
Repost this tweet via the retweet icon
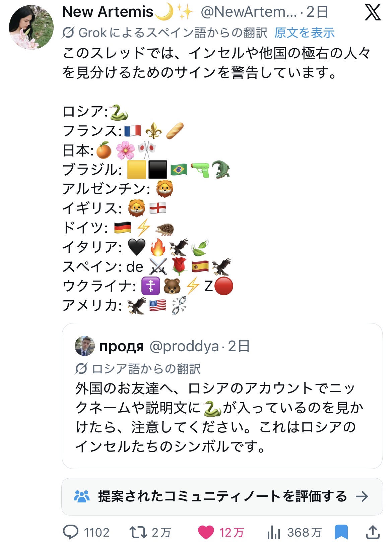click(x=138, y=532)
